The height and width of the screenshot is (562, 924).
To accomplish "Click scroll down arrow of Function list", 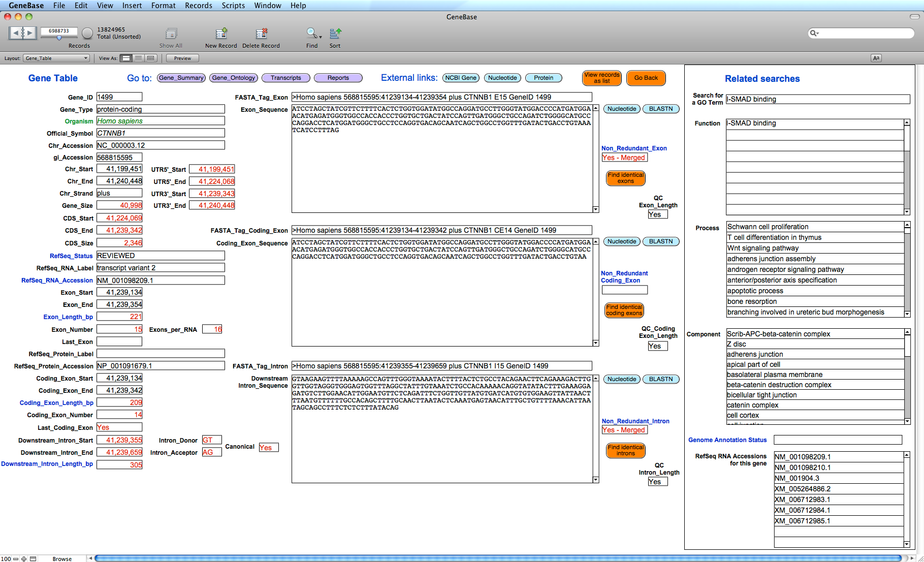I will tap(907, 212).
